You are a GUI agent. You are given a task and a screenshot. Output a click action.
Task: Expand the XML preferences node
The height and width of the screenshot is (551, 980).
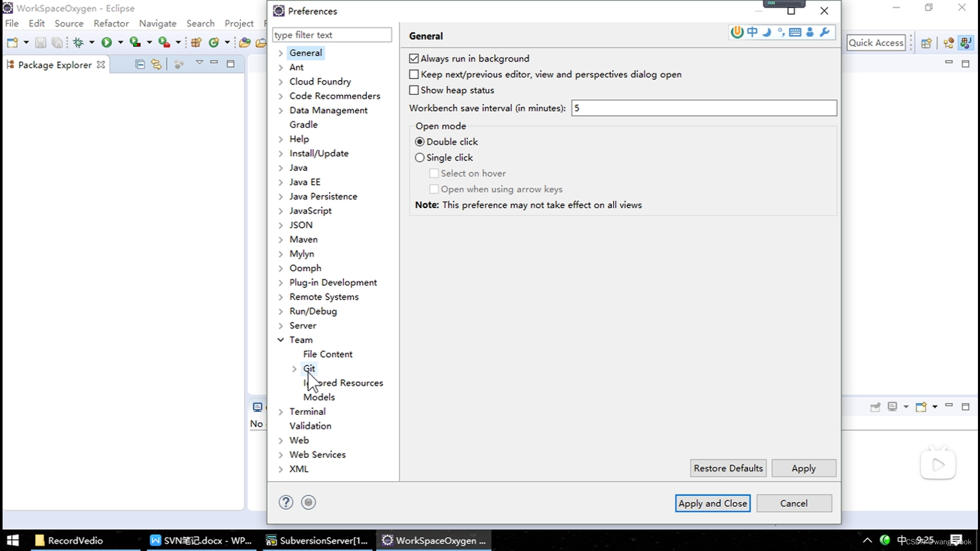pos(281,469)
